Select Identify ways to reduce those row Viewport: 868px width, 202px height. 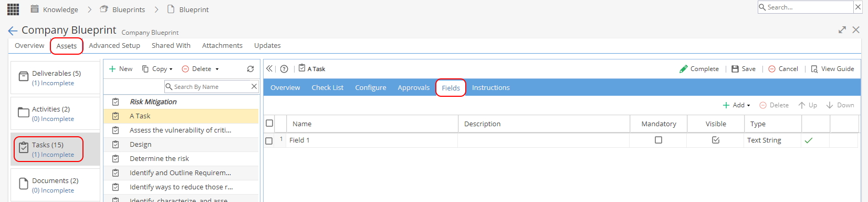(x=181, y=187)
